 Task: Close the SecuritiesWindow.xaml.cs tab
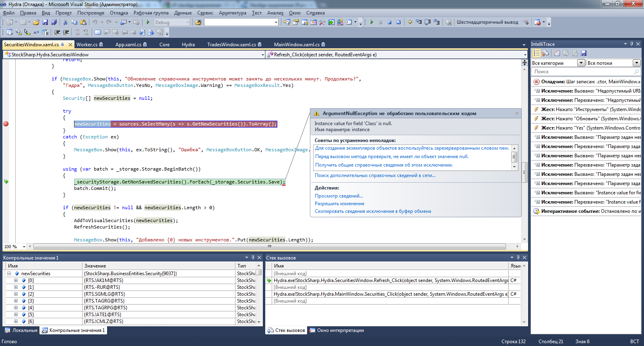pos(70,45)
